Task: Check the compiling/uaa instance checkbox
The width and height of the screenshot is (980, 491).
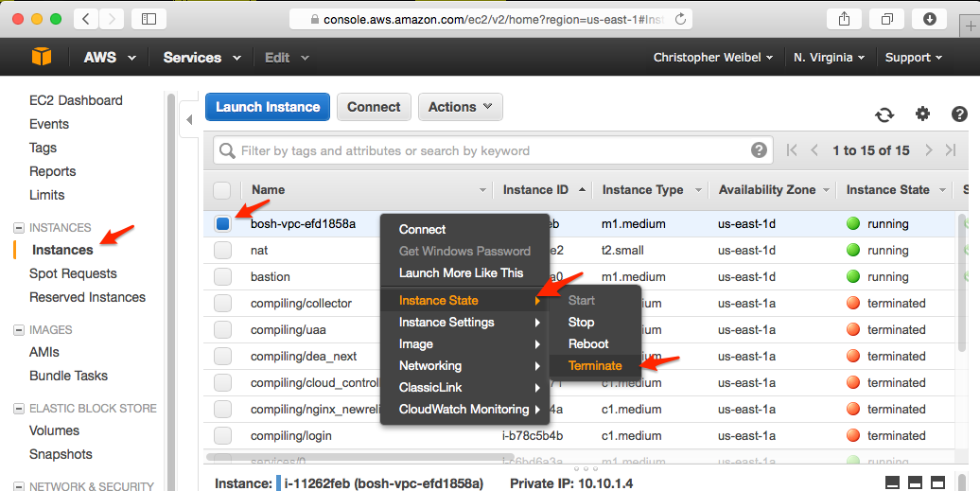Action: 222,330
